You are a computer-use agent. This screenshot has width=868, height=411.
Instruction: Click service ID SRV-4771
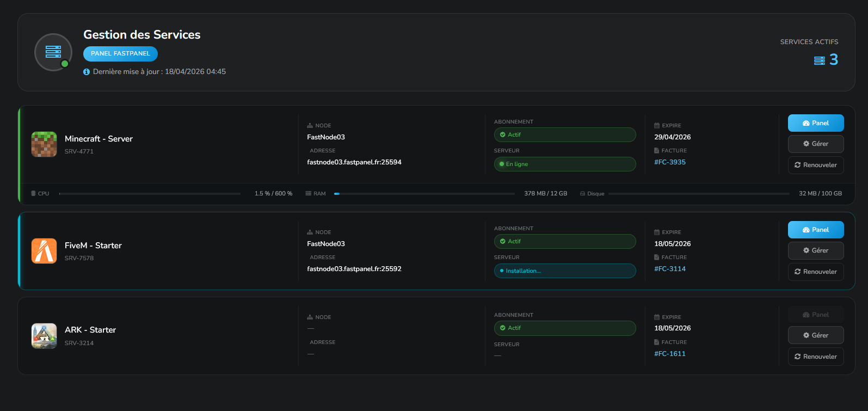point(79,152)
